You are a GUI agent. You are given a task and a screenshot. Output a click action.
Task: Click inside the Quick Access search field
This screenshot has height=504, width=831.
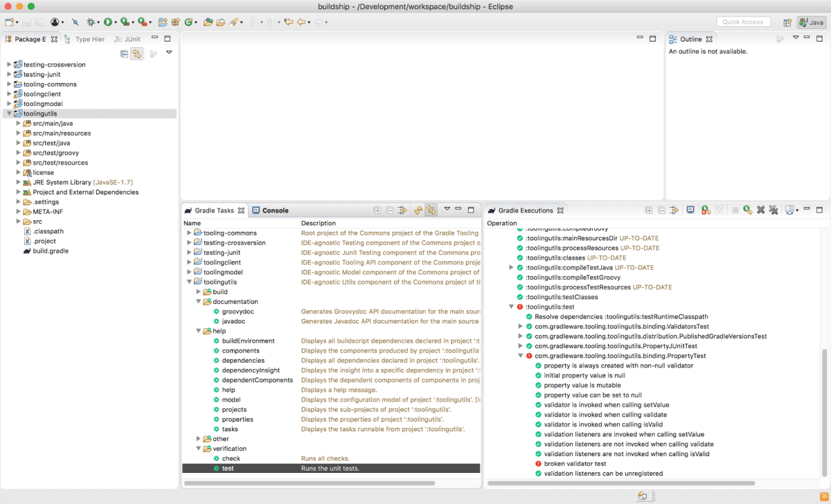click(x=742, y=22)
